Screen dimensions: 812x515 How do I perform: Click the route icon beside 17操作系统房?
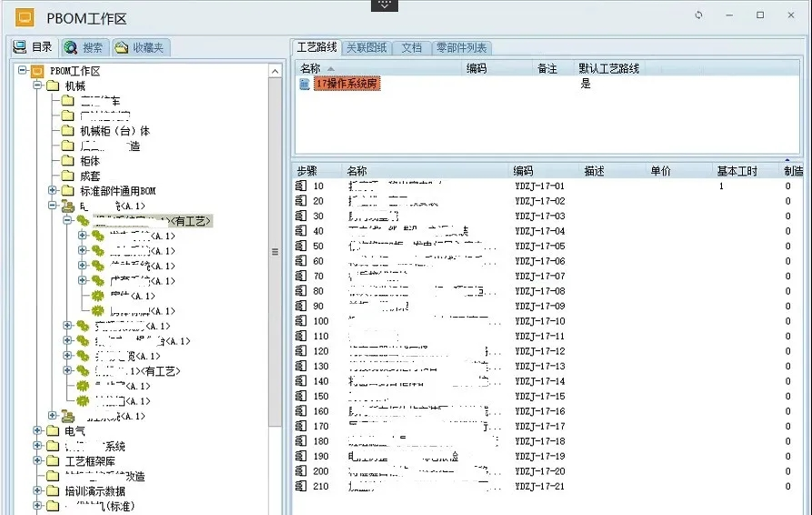click(x=305, y=84)
